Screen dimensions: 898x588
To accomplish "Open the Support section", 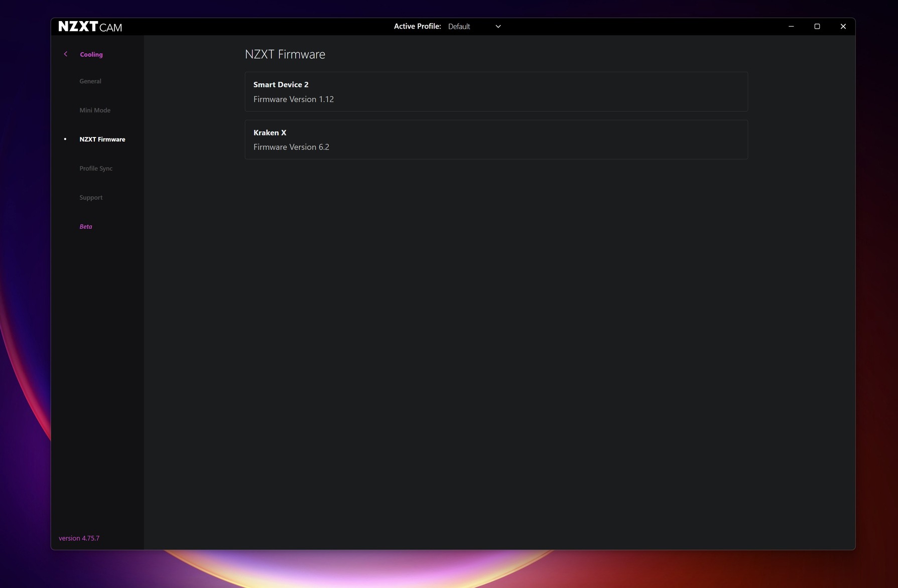I will point(91,198).
